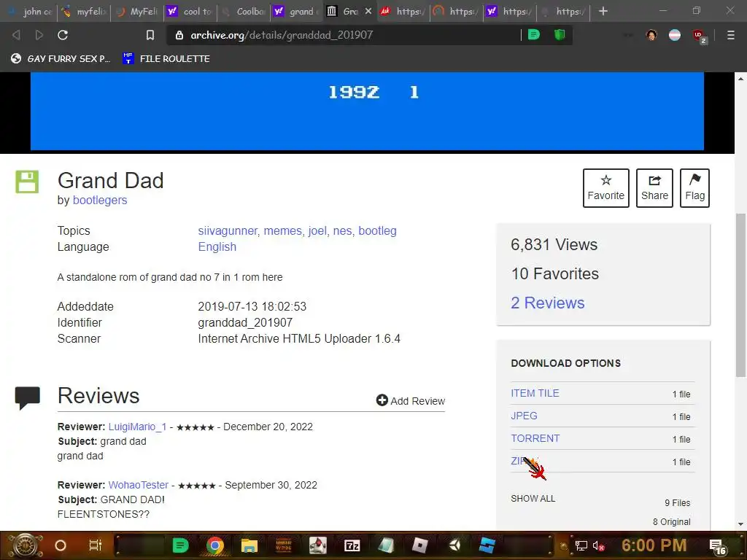Screen dimensions: 747x560
Task: Open the browser hamburger menu
Action: (x=731, y=35)
